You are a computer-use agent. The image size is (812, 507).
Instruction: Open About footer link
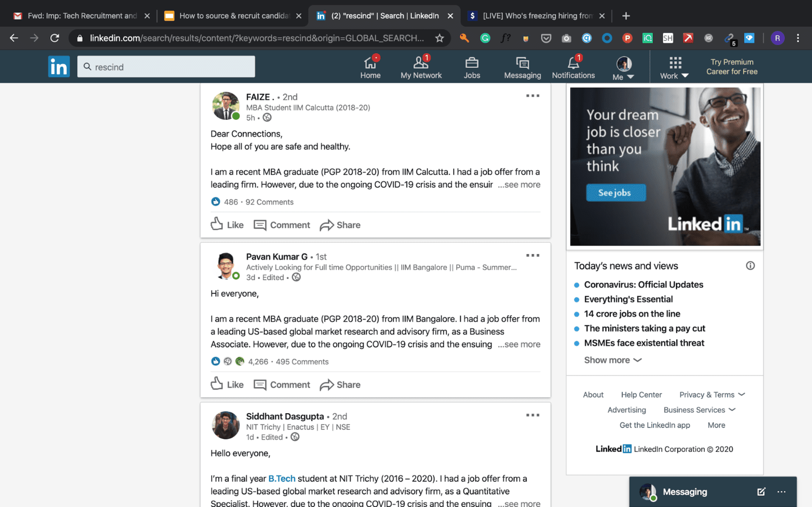click(x=593, y=395)
